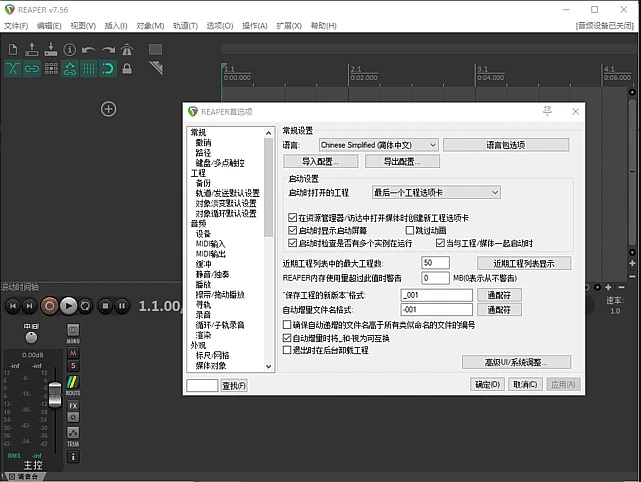Image resolution: width=641 pixels, height=482 pixels.
Task: Click the New Project toolbar icon
Action: tap(13, 48)
